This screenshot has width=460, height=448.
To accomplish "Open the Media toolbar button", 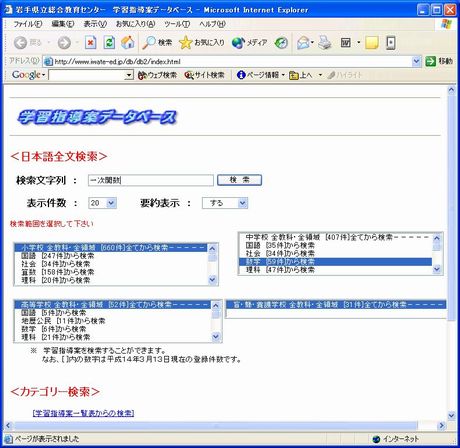I will point(250,43).
